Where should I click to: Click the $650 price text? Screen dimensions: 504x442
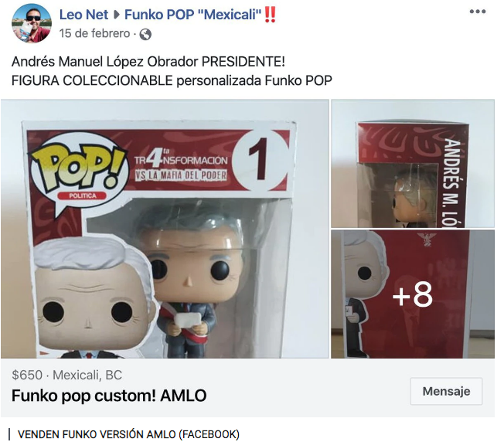click(27, 375)
